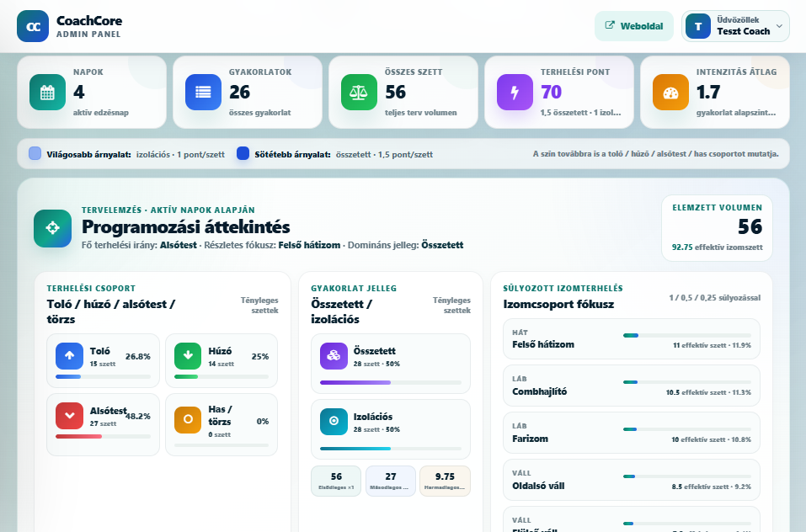Select the 27 Másodlagos tile
The width and height of the screenshot is (806, 532).
coord(391,481)
